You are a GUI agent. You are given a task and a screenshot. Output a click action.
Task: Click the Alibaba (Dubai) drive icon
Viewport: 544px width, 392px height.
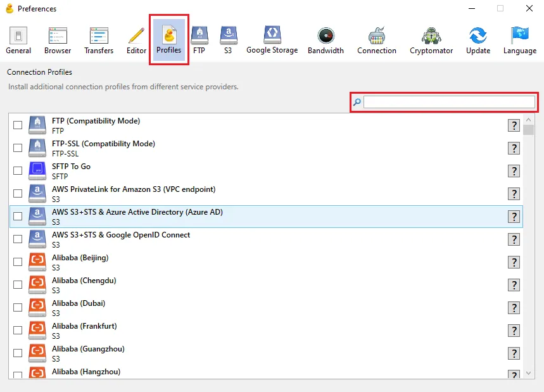point(37,307)
